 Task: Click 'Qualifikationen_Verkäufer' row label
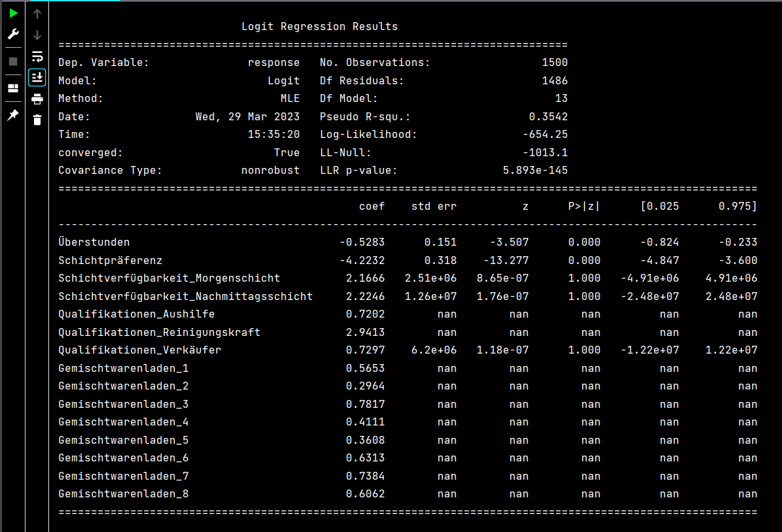pos(140,350)
